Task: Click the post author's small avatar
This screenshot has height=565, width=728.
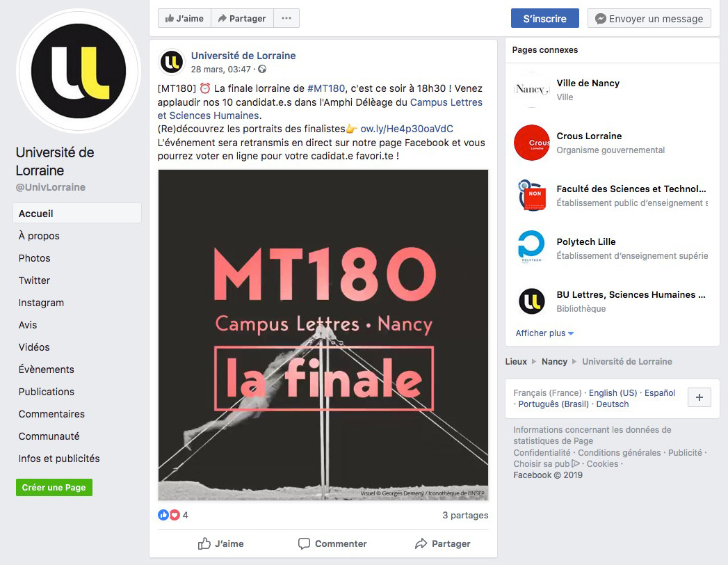Action: (x=172, y=62)
